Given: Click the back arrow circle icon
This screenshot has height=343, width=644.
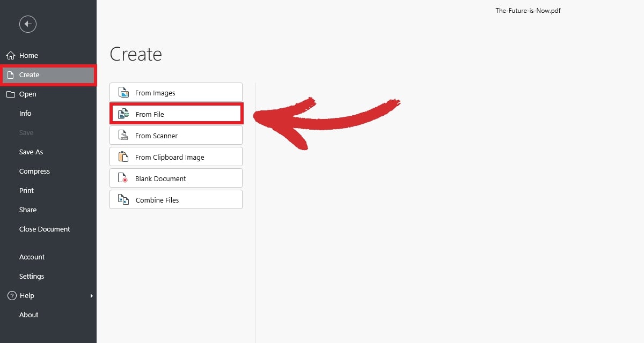Looking at the screenshot, I should (x=28, y=24).
